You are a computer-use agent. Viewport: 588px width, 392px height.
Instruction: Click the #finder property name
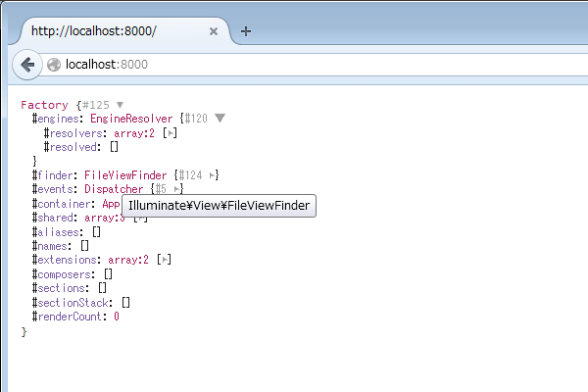53,175
